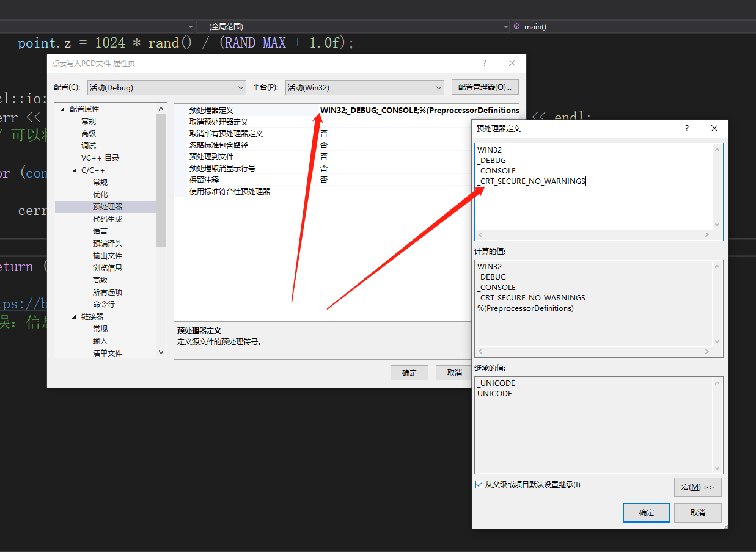Collapse the 链接器 tree node
Screen dimensions: 756x552
tap(74, 316)
